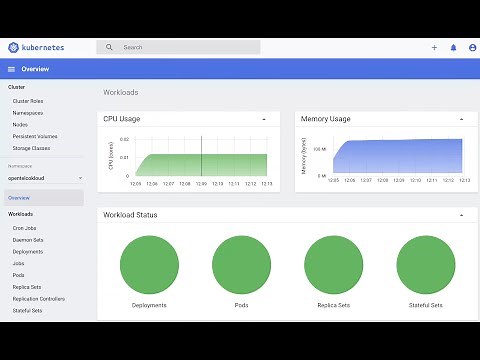Open the create new resource plus icon
Viewport: 480px width, 360px height.
click(x=434, y=48)
